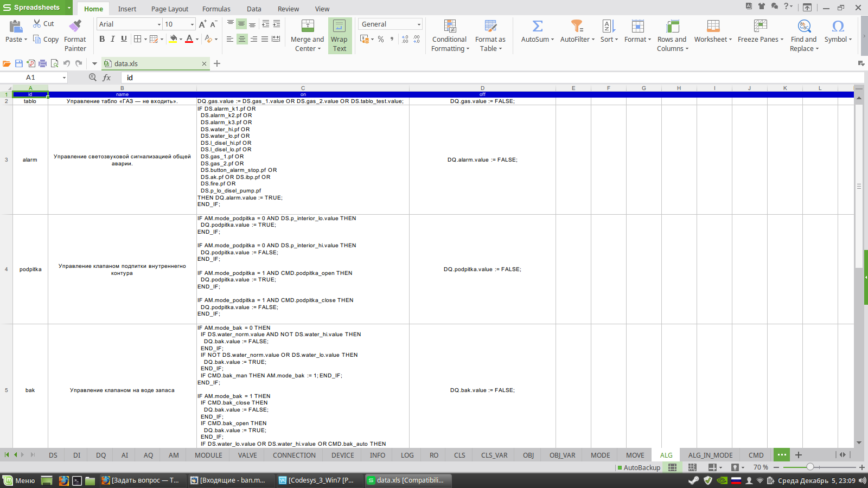Activate the Format Painter brush
Viewport: 868px width, 488px height.
(x=75, y=25)
